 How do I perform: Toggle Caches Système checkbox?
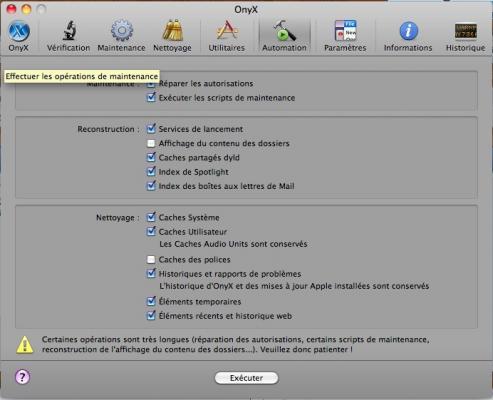(151, 217)
